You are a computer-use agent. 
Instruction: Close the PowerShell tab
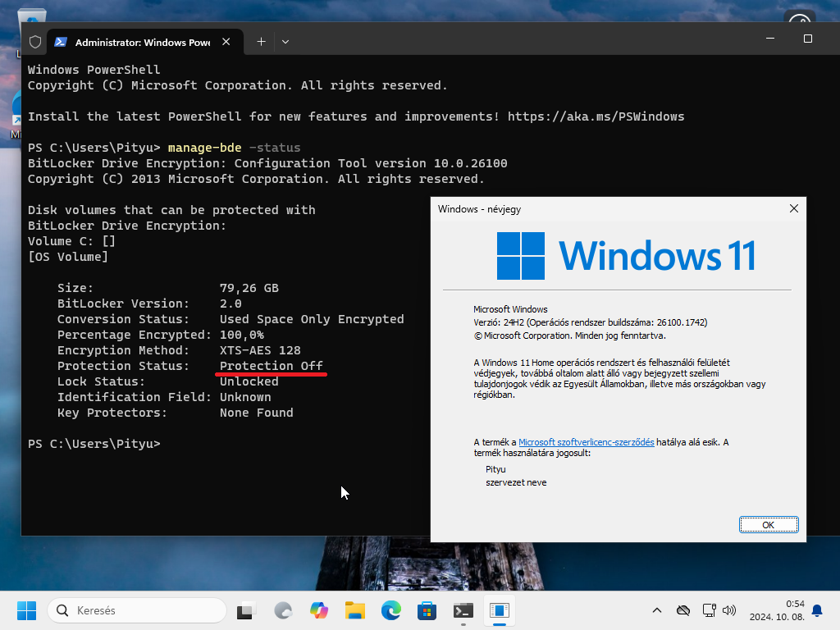click(x=226, y=42)
